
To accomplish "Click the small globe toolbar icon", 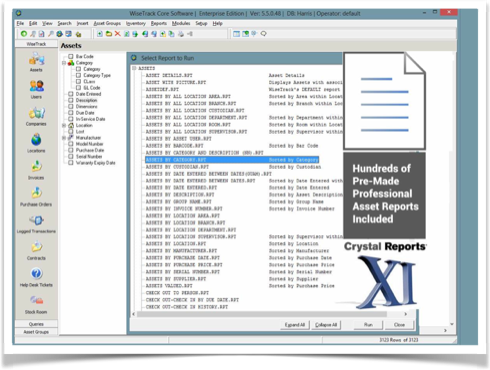I will pos(59,34).
